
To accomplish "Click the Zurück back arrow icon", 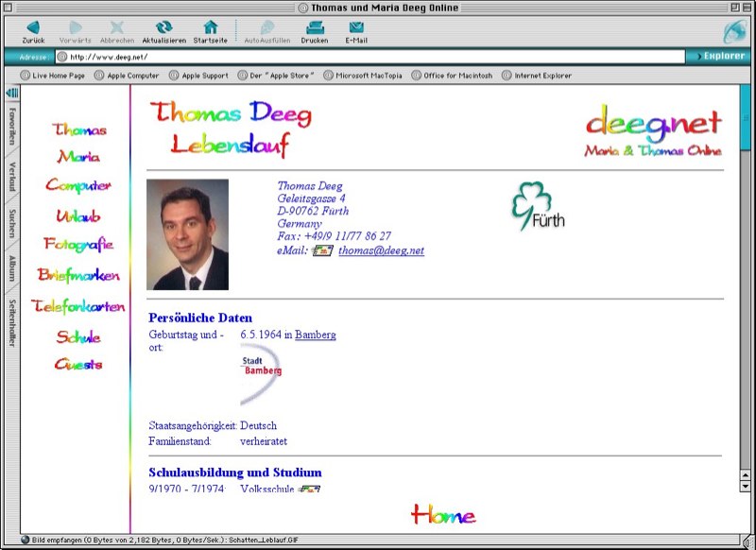I will point(33,27).
